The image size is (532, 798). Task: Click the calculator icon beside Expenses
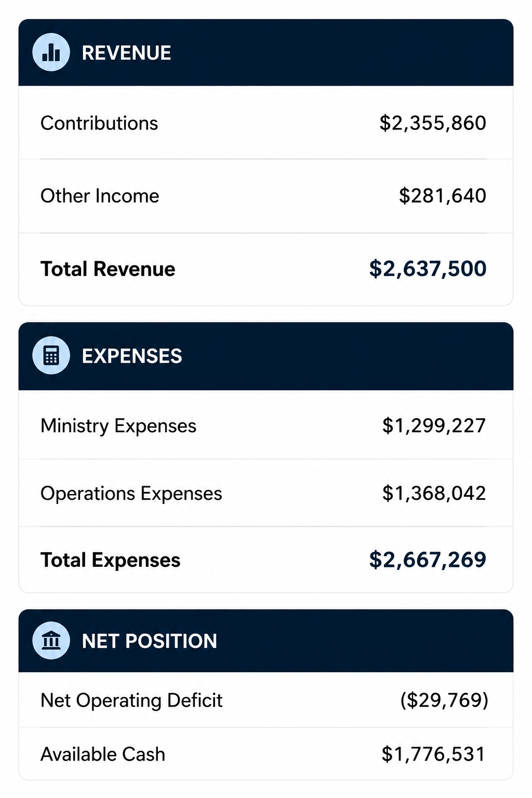tap(51, 356)
